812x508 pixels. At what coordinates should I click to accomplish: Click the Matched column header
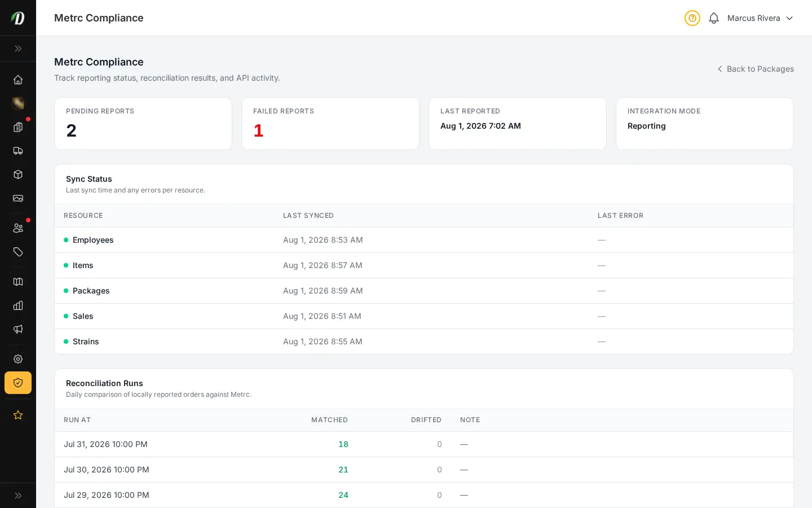(329, 420)
